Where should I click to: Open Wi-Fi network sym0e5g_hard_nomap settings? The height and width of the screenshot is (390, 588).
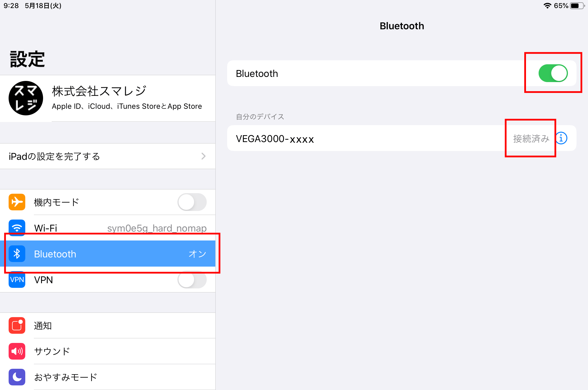157,228
